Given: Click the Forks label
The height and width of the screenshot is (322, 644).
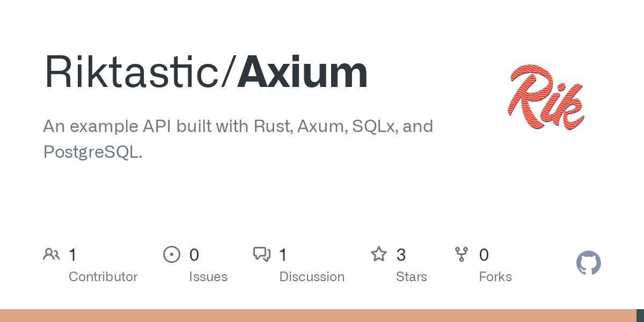Looking at the screenshot, I should point(495,277).
